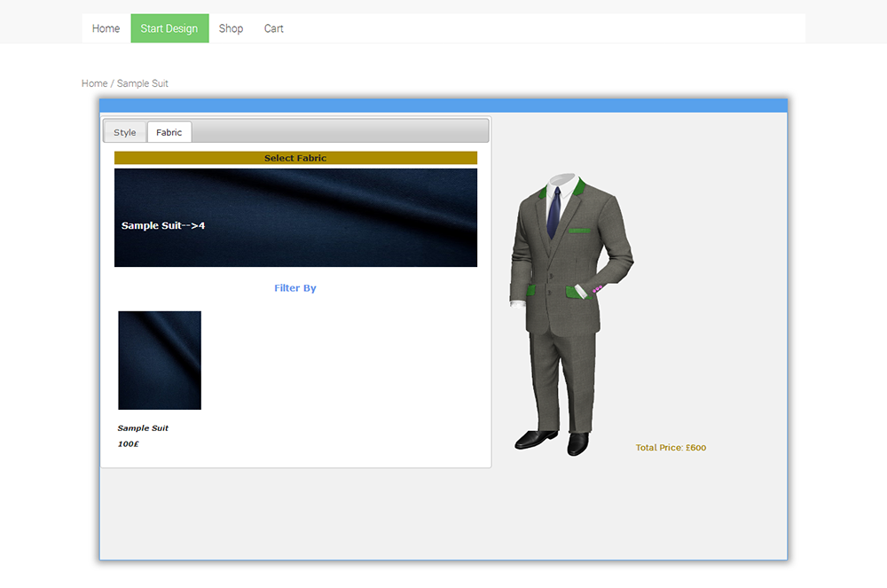Click the Select Fabric header bar
This screenshot has height=588, width=887.
pyautogui.click(x=296, y=158)
